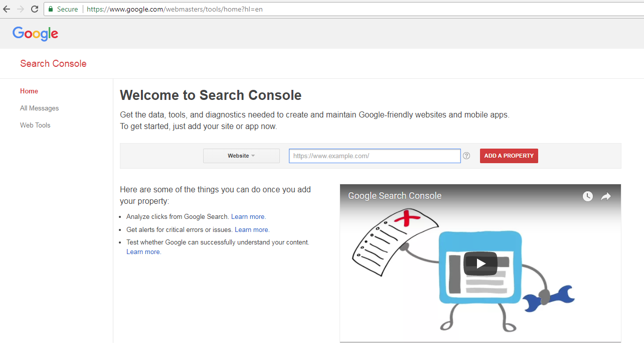Play the Google Search Console video
Viewport: 644px width, 363px height.
(480, 264)
